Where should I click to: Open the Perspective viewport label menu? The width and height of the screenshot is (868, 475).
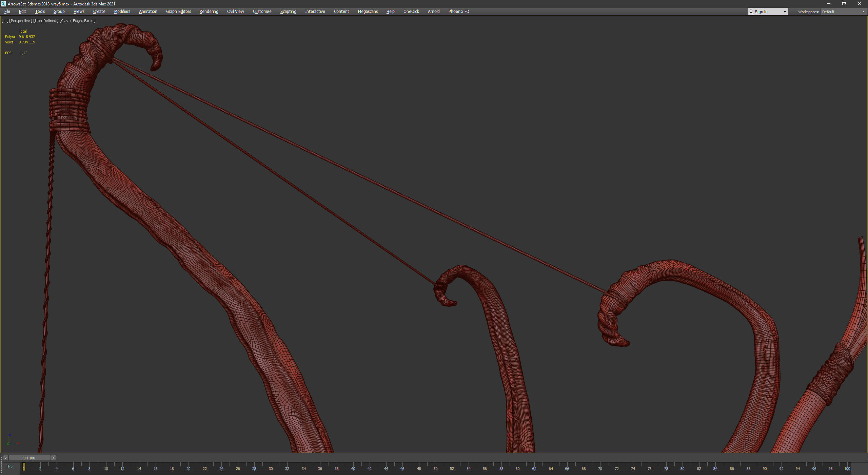(x=21, y=21)
